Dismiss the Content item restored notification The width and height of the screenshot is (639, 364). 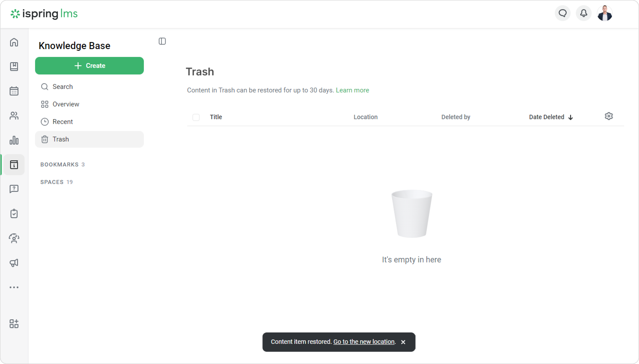pos(403,342)
